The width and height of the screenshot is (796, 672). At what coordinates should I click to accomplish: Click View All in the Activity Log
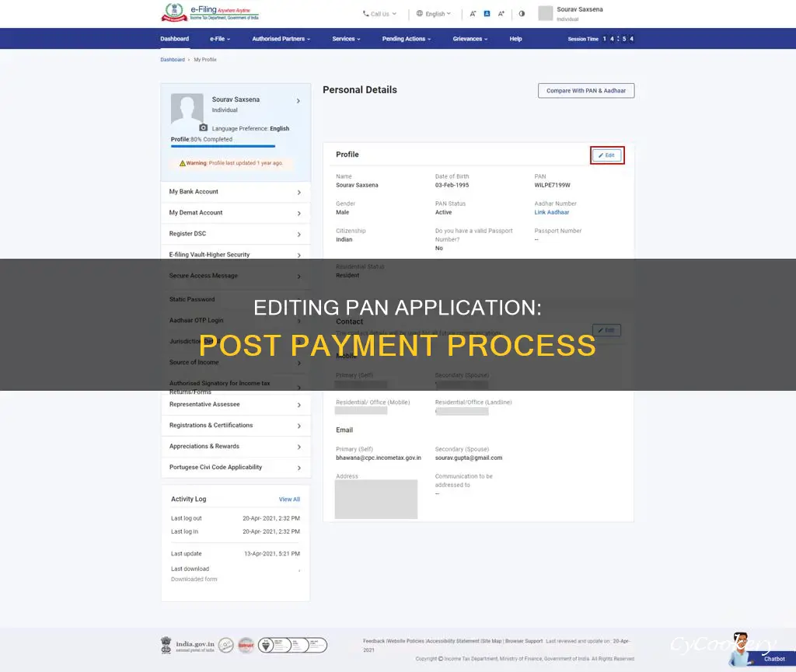[289, 500]
